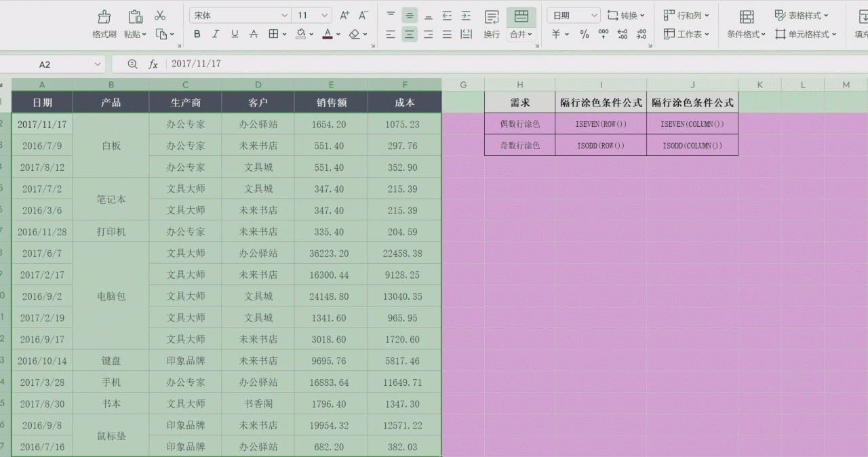Click the font color A swatch
Viewport: 868px width, 457px height.
(328, 34)
